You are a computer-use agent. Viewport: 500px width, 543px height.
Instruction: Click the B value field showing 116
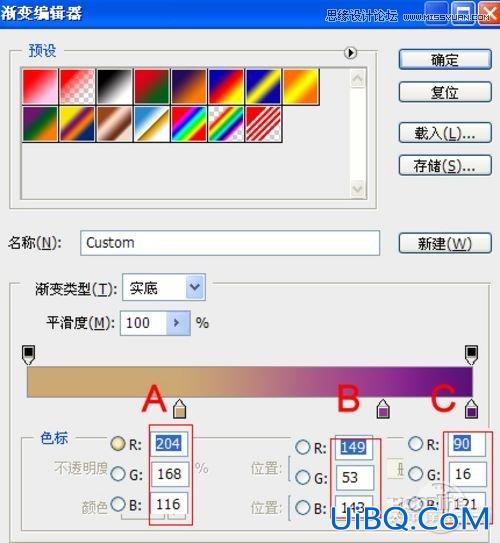170,505
